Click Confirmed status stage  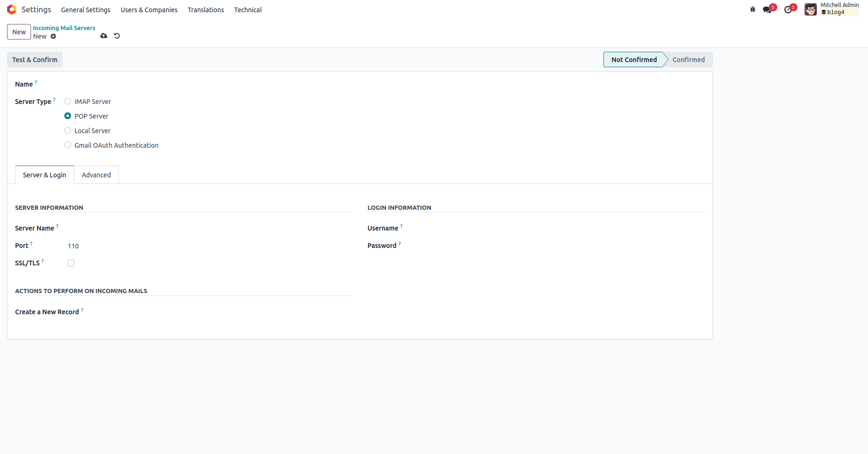point(688,60)
